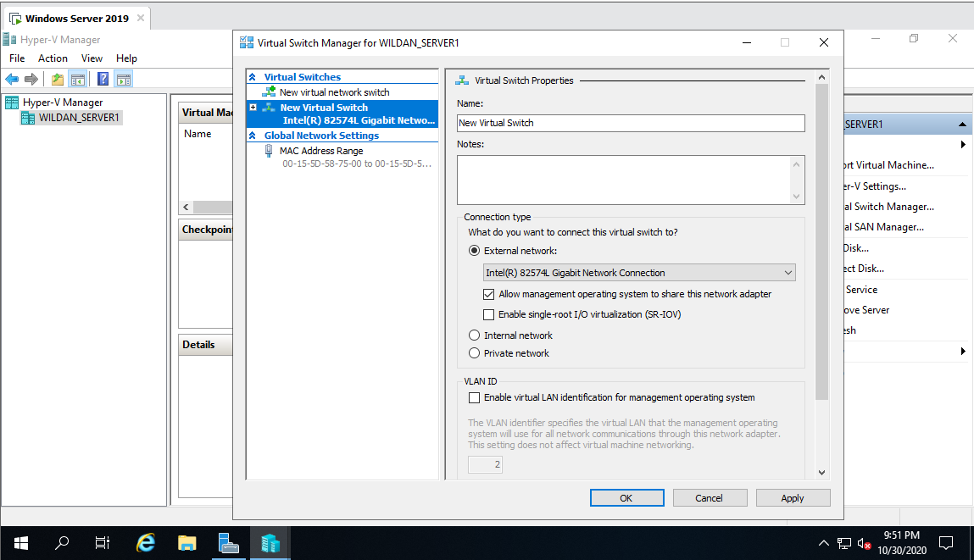
Task: Click properties pane scrollbar down arrow
Action: [821, 473]
